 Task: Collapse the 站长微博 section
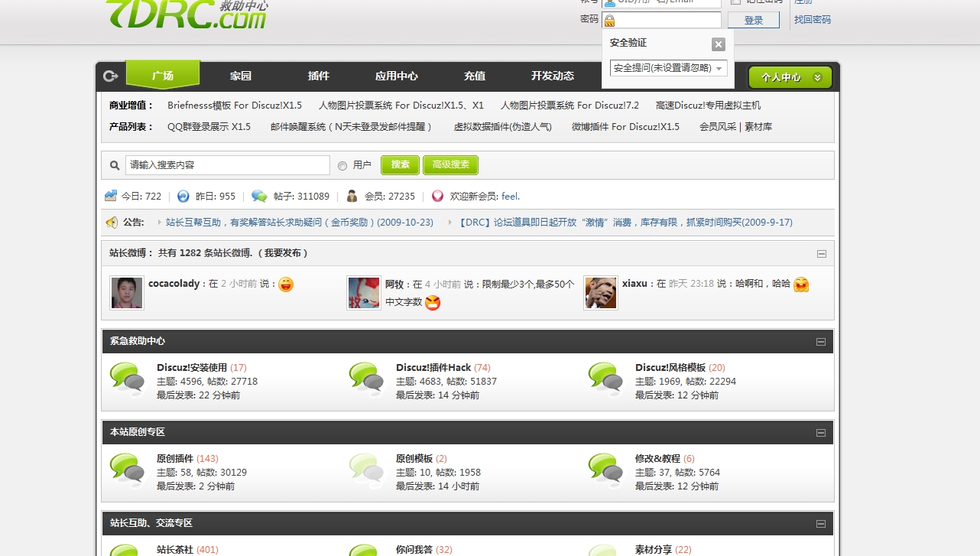coord(821,254)
